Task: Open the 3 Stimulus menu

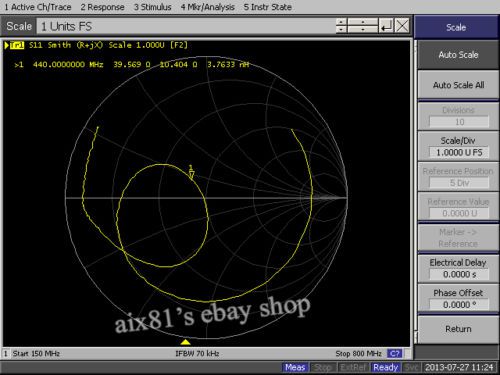Action: 153,7
